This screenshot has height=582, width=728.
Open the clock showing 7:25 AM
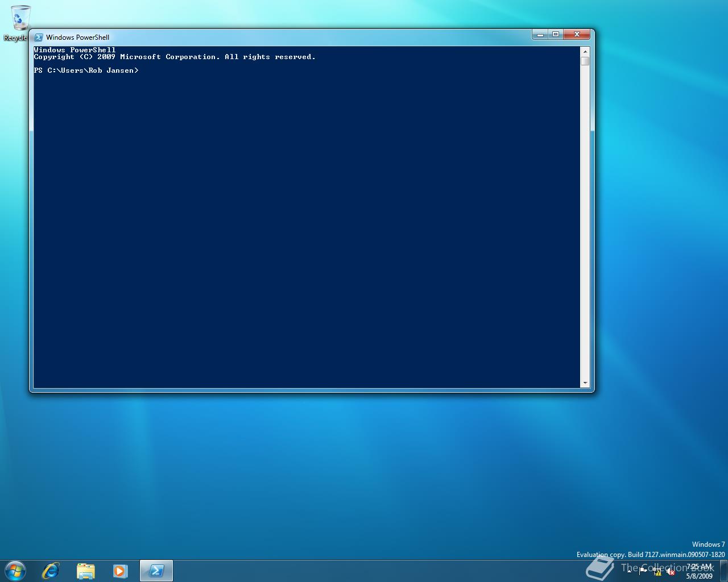click(699, 571)
